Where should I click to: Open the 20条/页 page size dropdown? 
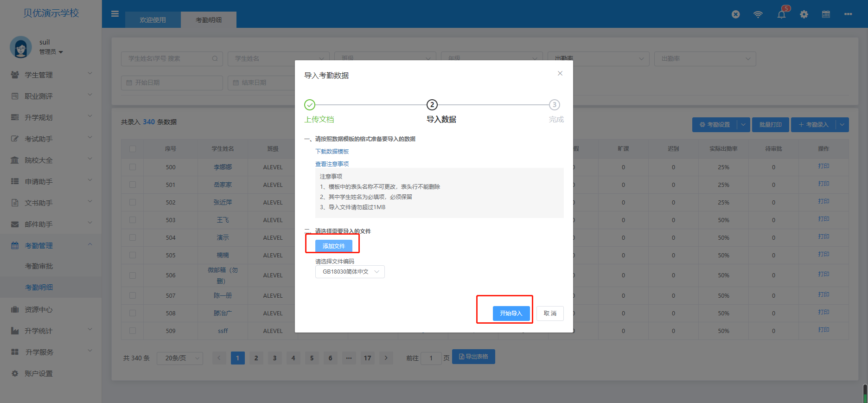coord(180,358)
